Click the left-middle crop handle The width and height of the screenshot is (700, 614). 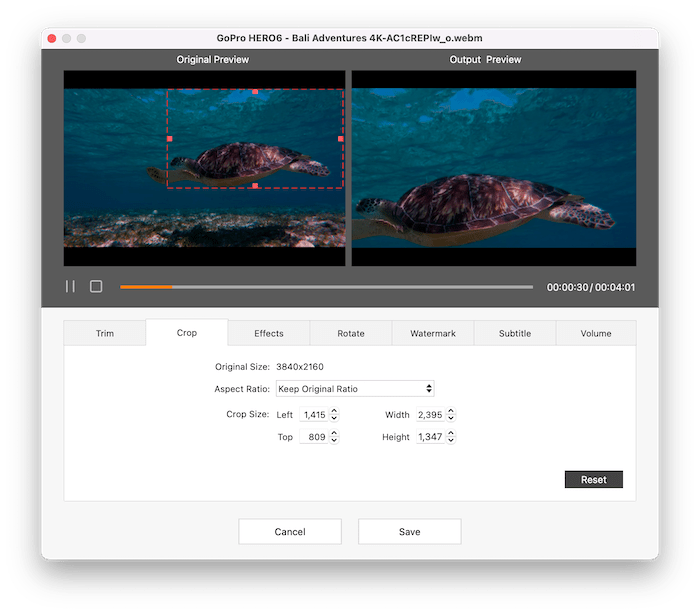tap(169, 139)
